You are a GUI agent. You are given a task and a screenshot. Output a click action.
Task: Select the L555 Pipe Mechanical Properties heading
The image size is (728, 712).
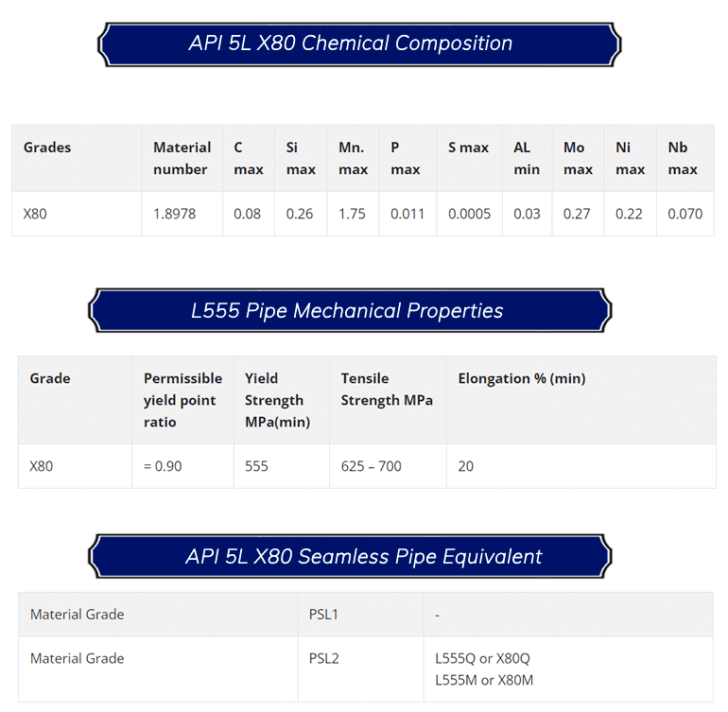[350, 310]
